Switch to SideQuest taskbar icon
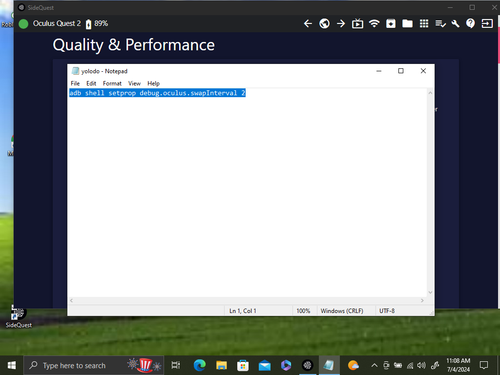 [x=307, y=365]
